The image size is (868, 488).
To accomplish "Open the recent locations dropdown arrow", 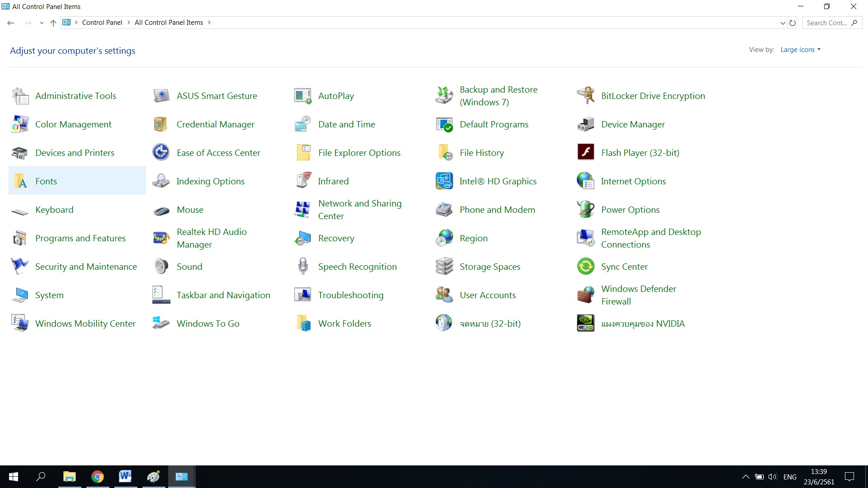I will (x=42, y=23).
